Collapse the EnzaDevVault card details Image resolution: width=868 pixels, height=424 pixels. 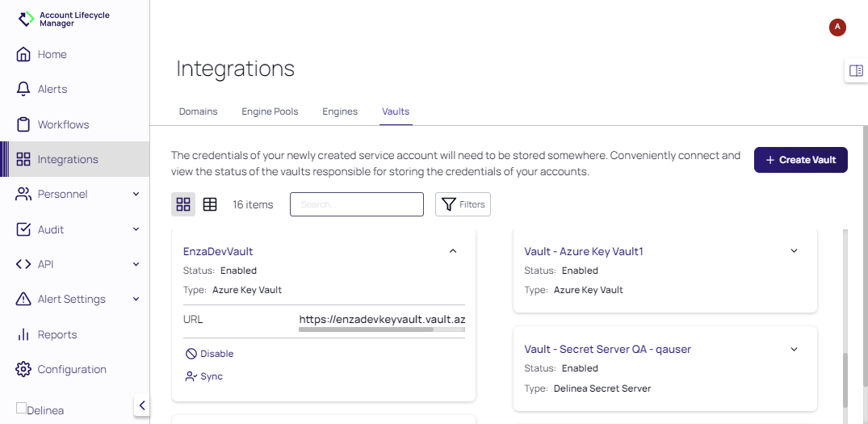click(453, 251)
